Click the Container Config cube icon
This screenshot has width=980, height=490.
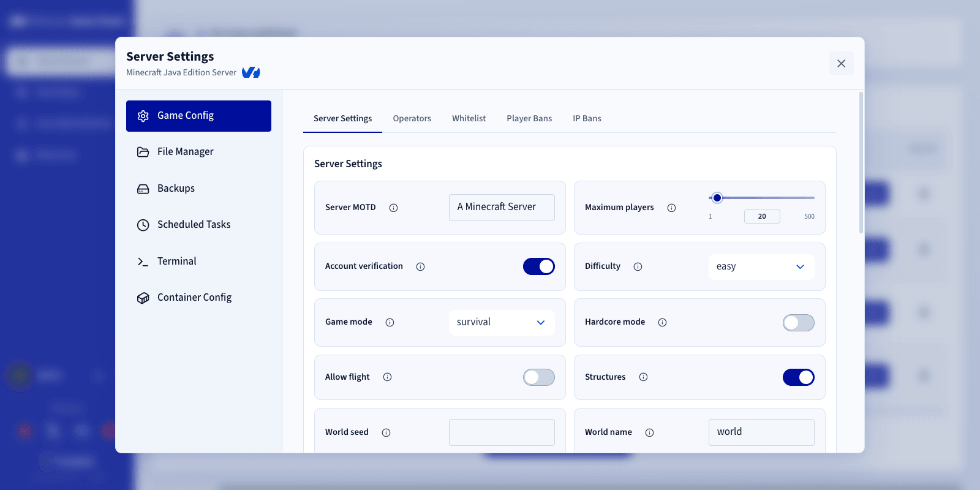tap(143, 298)
